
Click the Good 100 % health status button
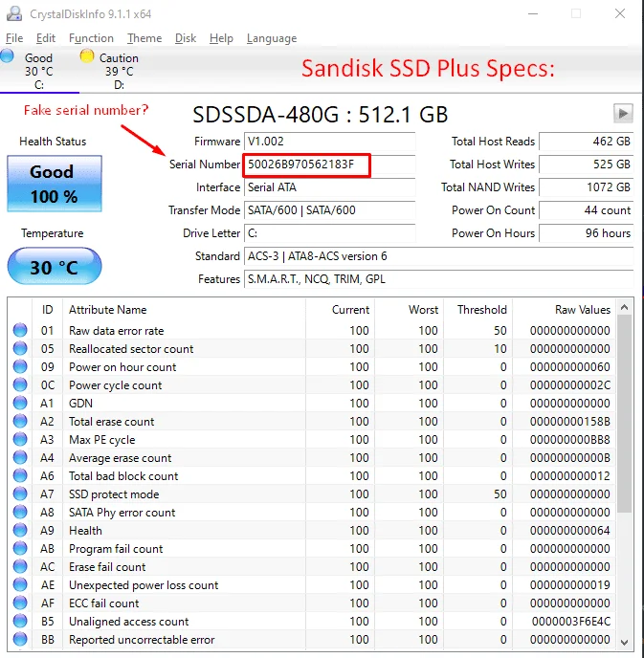coord(55,184)
